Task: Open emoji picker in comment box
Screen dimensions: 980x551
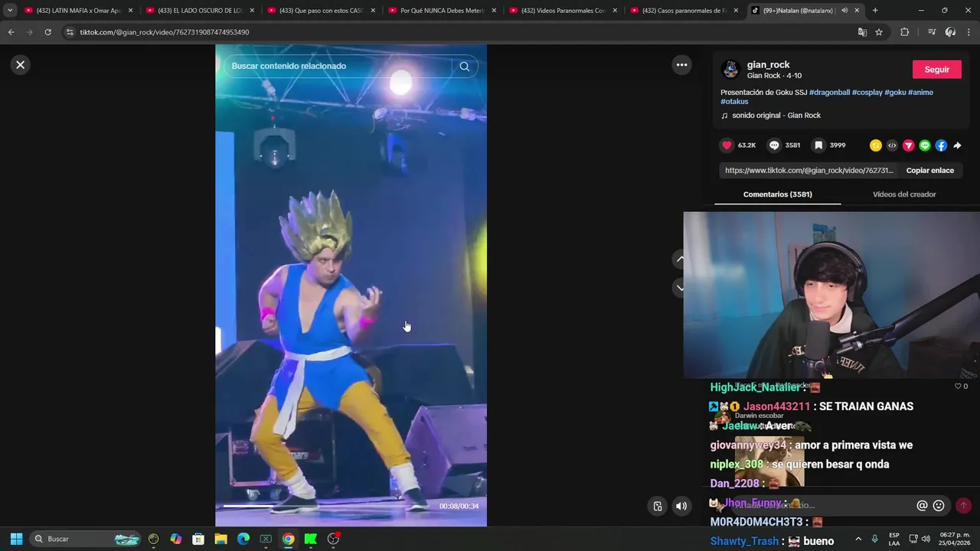Action: click(939, 505)
